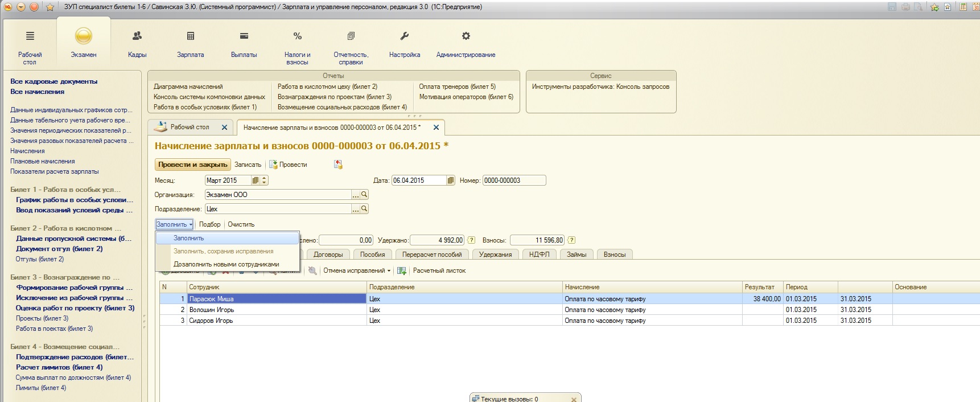The width and height of the screenshot is (980, 402).
Task: Open the Выплаты section
Action: point(244,44)
